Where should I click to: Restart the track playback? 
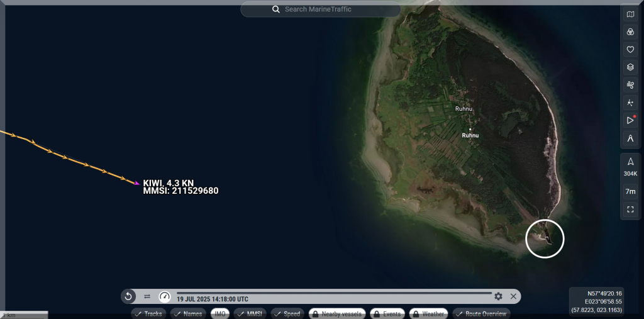pyautogui.click(x=128, y=296)
